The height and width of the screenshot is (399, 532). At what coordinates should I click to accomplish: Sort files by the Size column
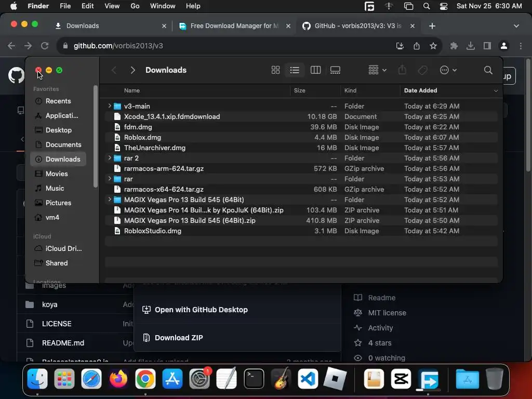pyautogui.click(x=300, y=90)
